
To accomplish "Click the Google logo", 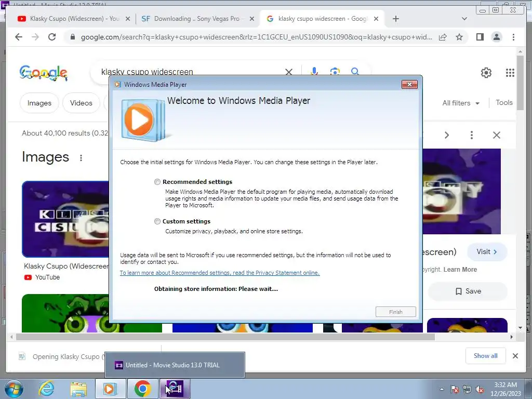I will pos(44,73).
